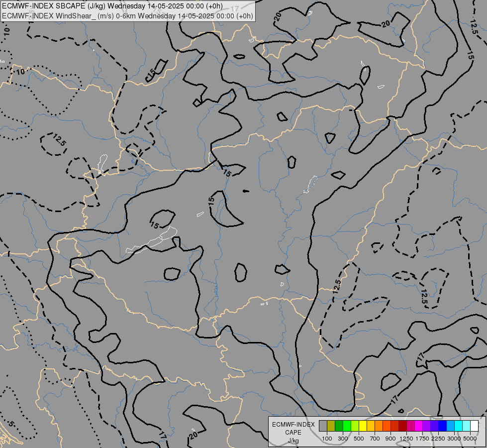
Task: Click the ECMWF-INDEX CAPE legend title
Action: (293, 429)
